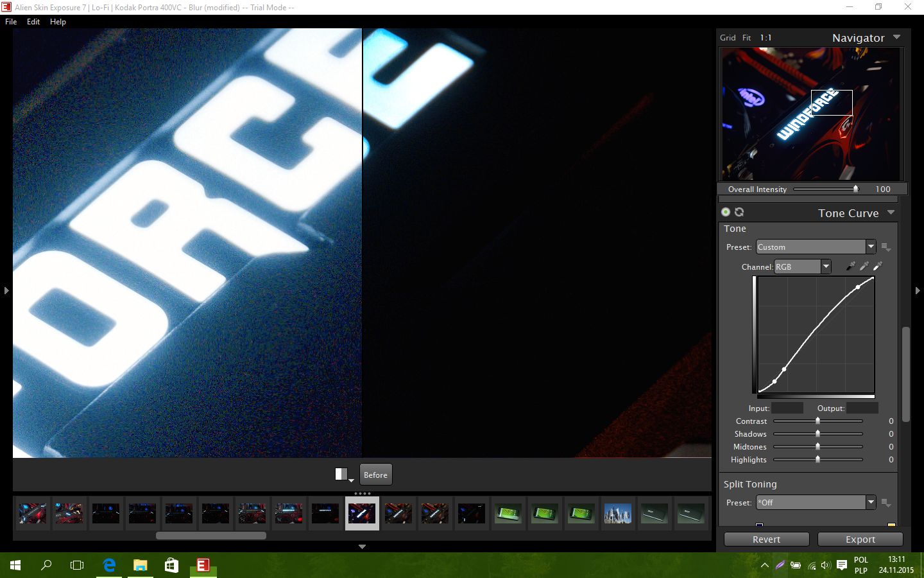924x578 pixels.
Task: Click the Before button
Action: pyautogui.click(x=375, y=475)
